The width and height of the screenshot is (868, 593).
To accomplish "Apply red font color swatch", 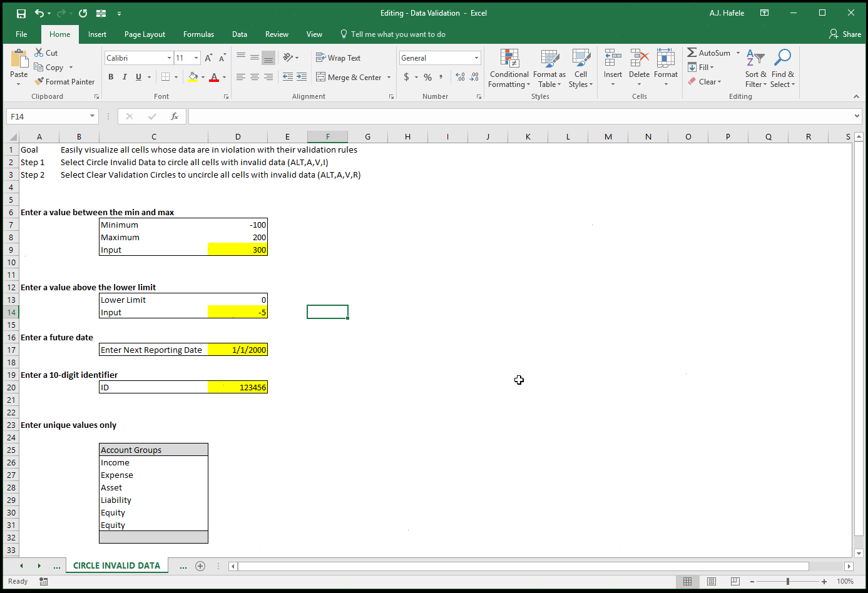I will (x=214, y=77).
